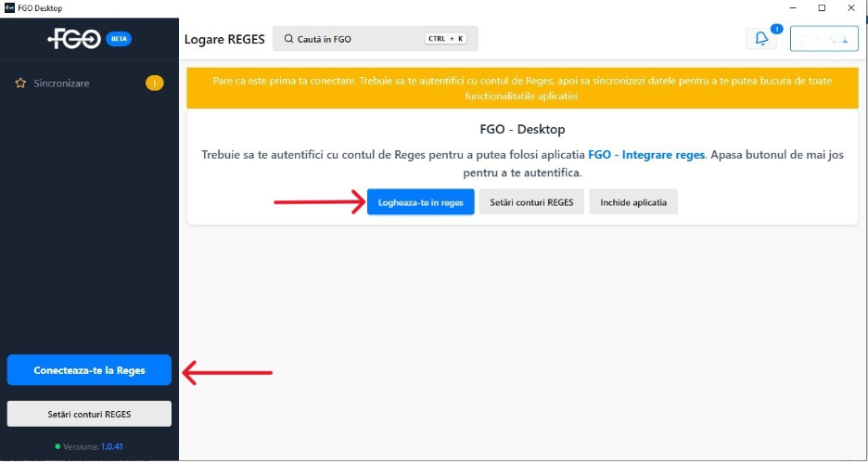This screenshot has width=868, height=462.
Task: Click the blurred account button top right
Action: click(824, 38)
